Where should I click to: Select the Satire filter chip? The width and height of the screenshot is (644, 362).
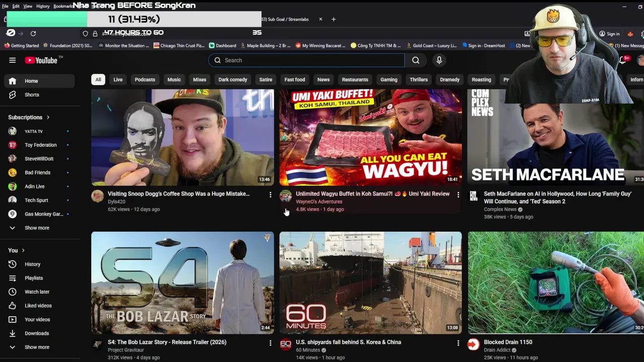(x=266, y=79)
